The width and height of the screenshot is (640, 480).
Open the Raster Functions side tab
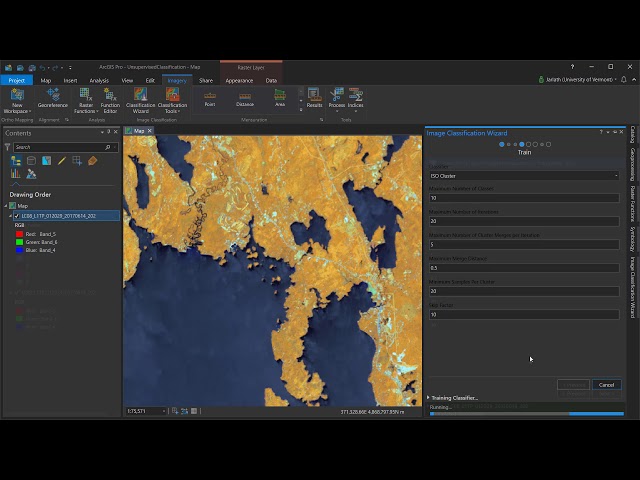click(x=632, y=204)
